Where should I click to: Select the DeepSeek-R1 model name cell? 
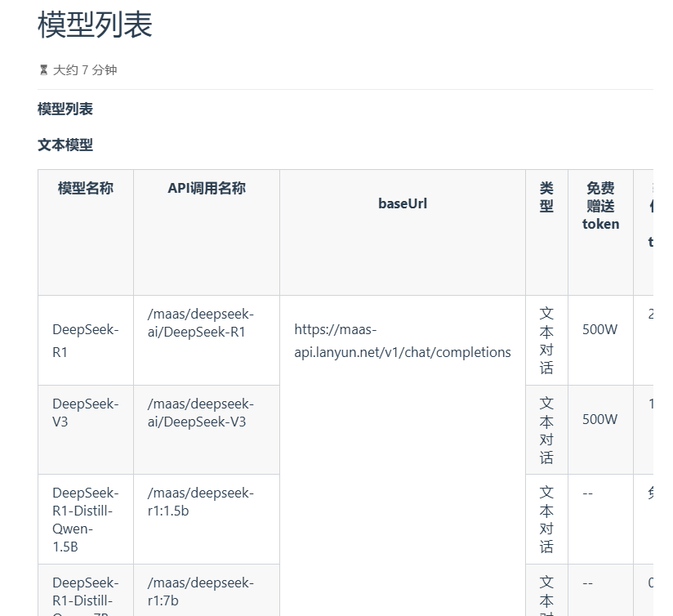[86, 341]
